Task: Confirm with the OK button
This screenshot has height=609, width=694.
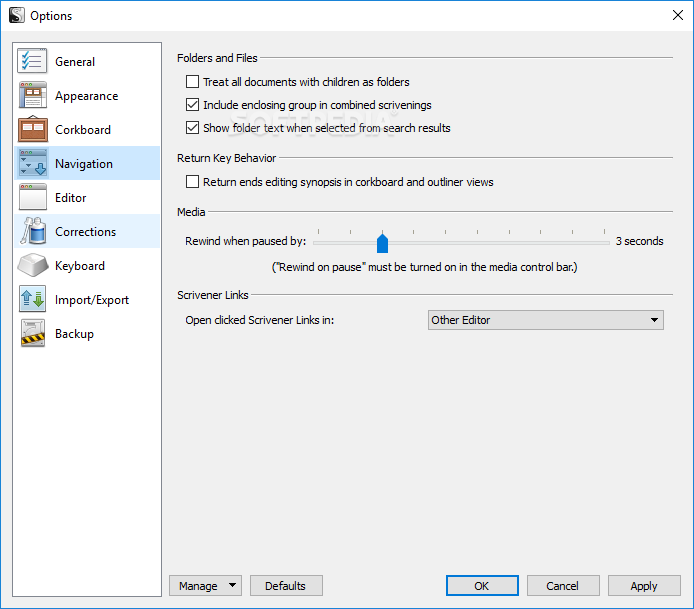Action: [x=482, y=586]
